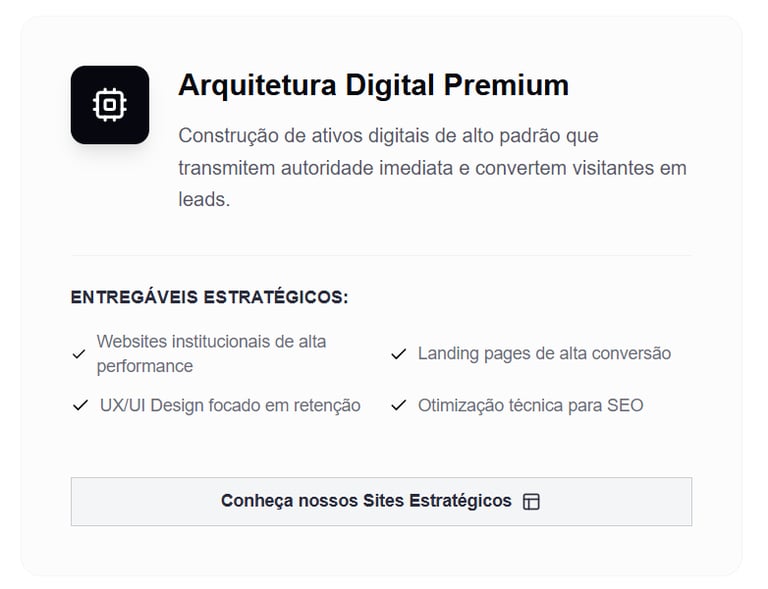
Task: Click the ENTREGÁVEIS ESTRATÉGICOS section label
Action: click(x=209, y=298)
